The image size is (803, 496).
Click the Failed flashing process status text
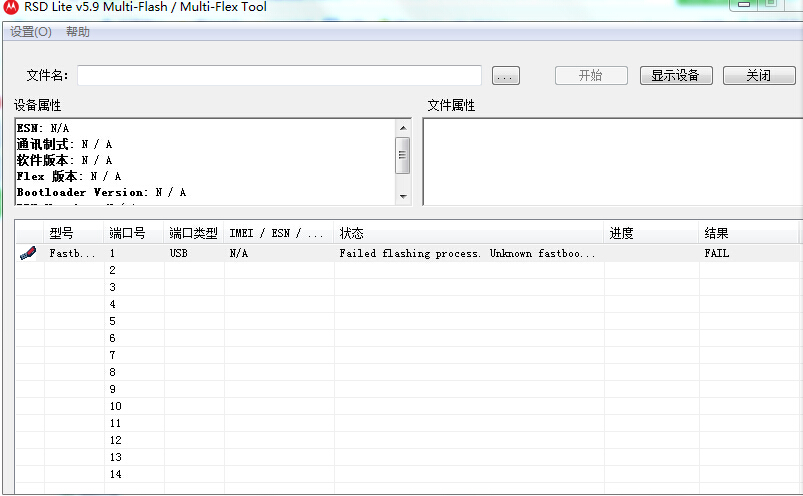click(467, 253)
